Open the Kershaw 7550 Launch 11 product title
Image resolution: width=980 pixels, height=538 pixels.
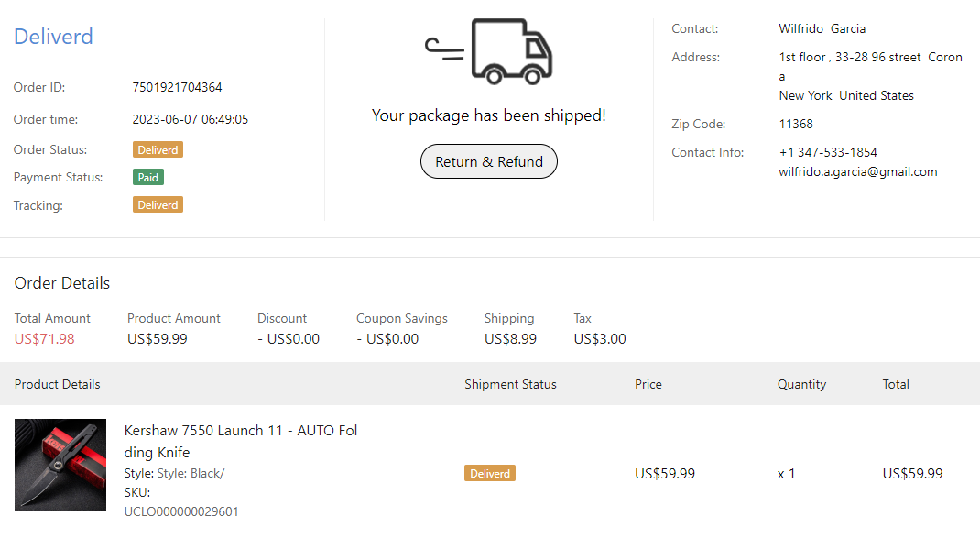tap(241, 441)
